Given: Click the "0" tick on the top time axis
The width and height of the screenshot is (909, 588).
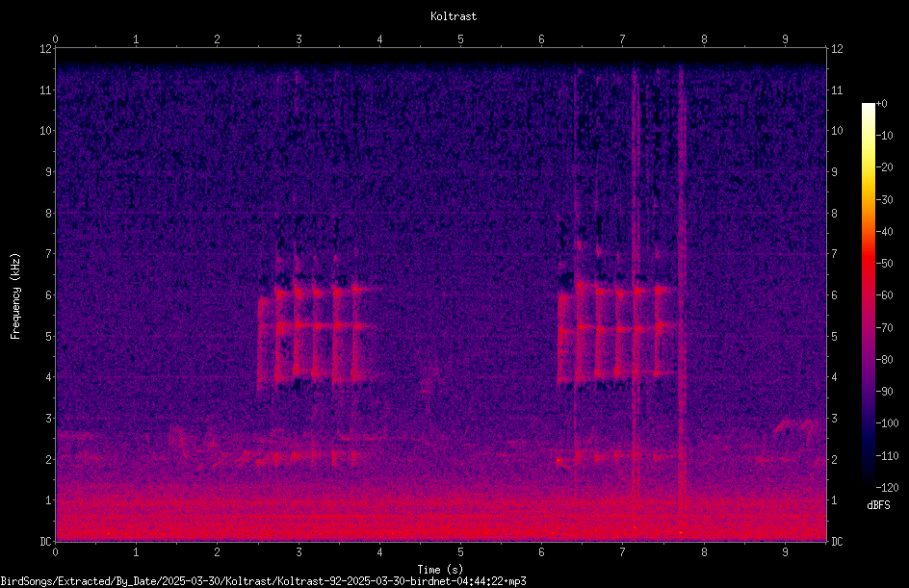Looking at the screenshot, I should click(x=55, y=39).
